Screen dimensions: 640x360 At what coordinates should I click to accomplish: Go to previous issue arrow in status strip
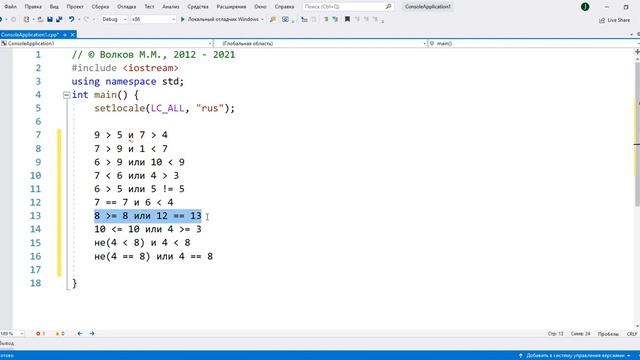(x=80, y=333)
